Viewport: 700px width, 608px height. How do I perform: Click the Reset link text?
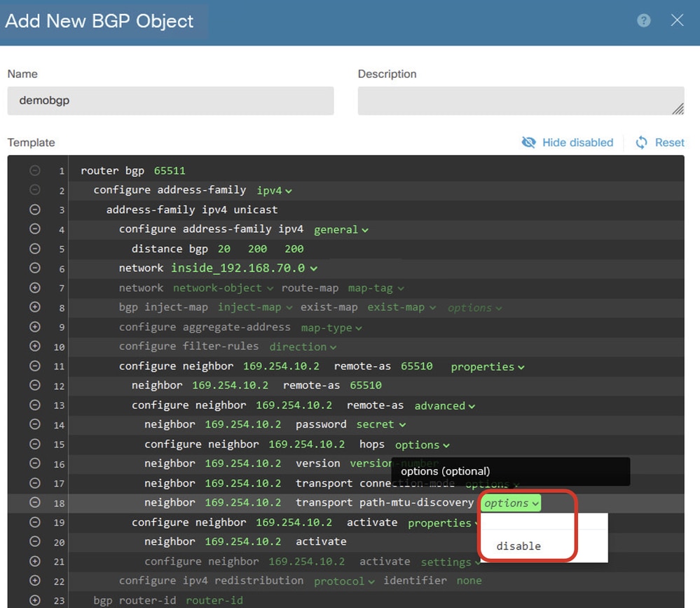coord(669,142)
